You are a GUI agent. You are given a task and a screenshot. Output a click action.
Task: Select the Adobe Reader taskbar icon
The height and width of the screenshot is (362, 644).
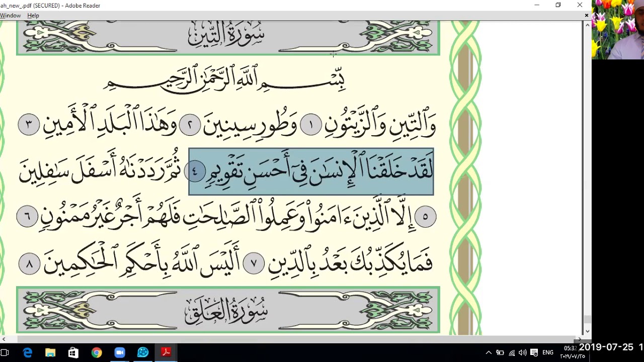coord(166,353)
